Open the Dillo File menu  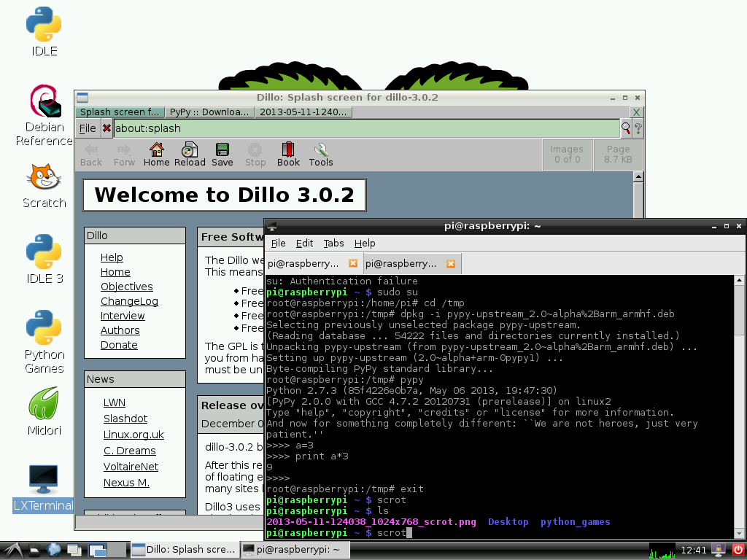88,128
